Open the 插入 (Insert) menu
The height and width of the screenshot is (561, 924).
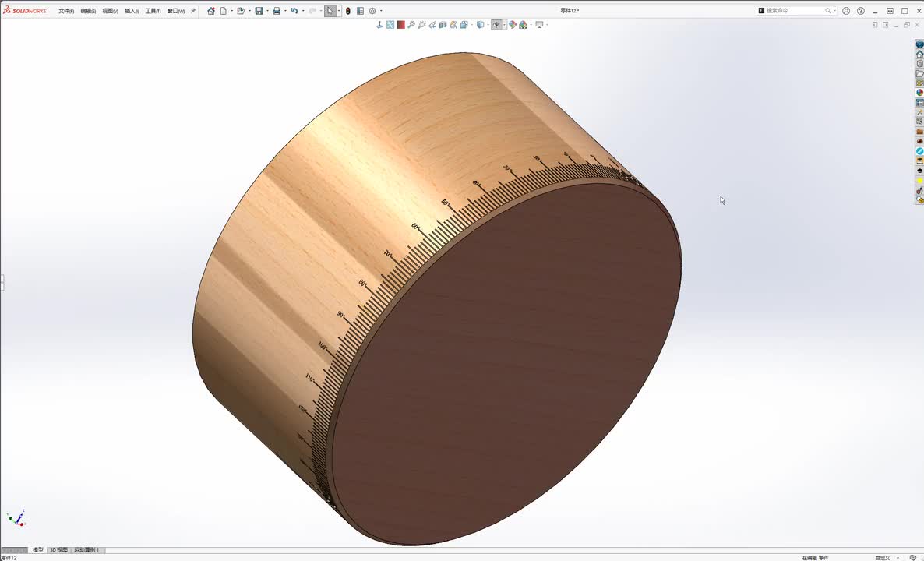132,11
